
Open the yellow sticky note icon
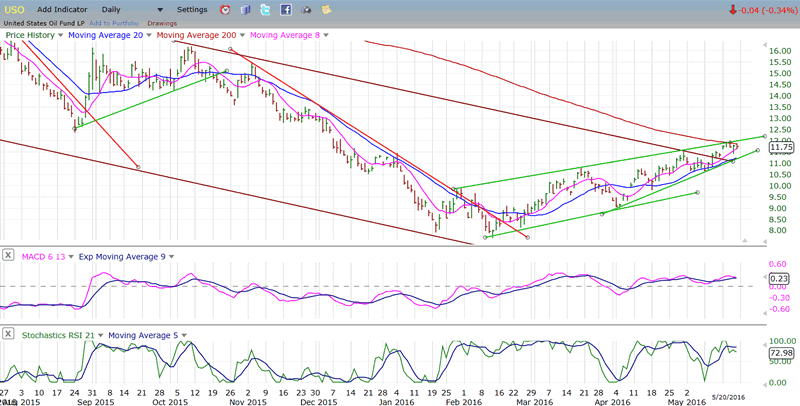pos(326,9)
